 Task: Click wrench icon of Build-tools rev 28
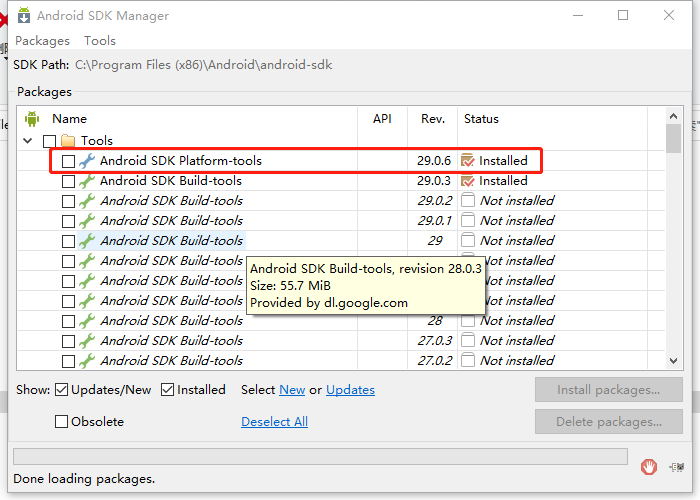87,321
